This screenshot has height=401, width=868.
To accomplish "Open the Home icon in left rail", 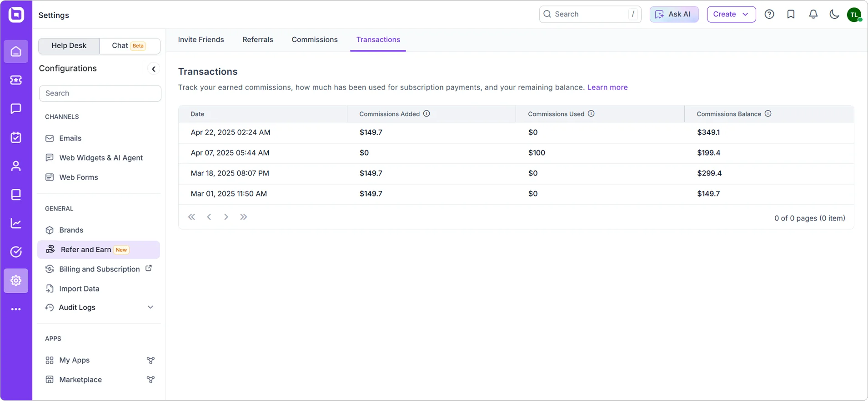I will (x=16, y=51).
